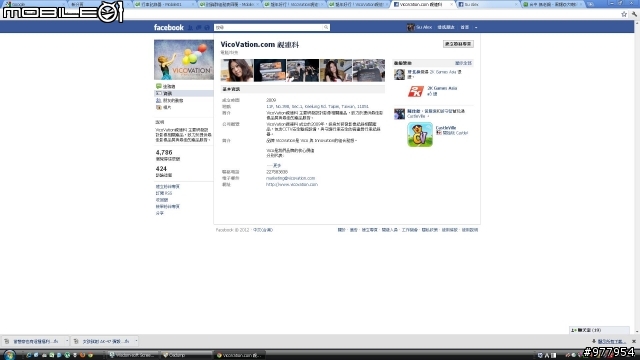640x360 pixels.
Task: Switch to Oxdamp taskbar window
Action: coord(186,355)
